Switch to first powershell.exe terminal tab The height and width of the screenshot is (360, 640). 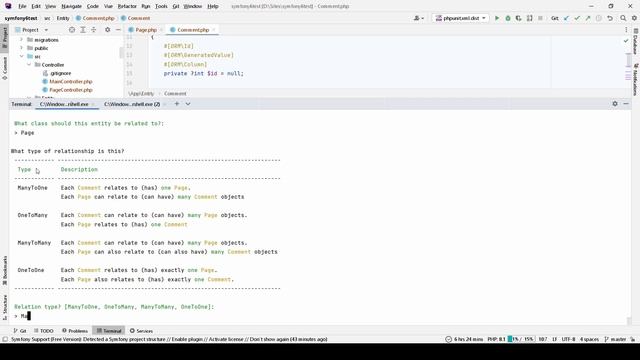[64, 104]
